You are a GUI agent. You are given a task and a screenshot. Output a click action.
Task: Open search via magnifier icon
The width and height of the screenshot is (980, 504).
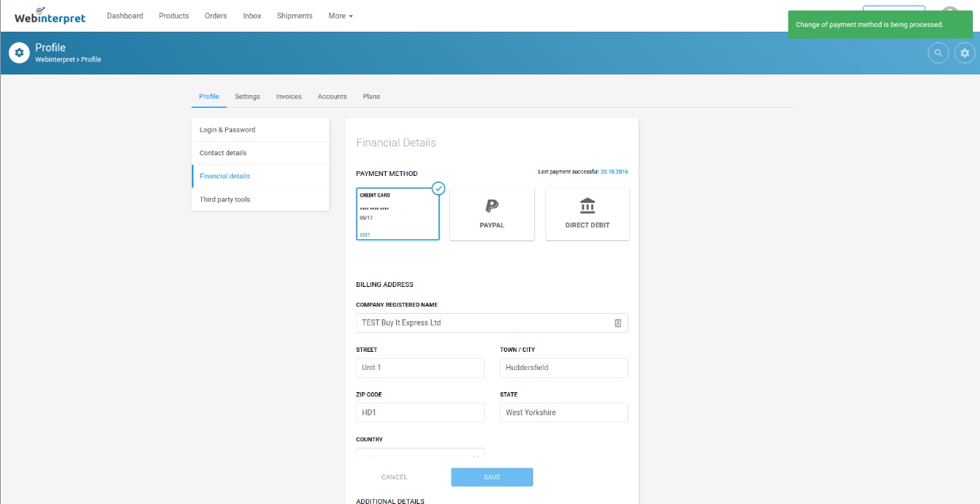coord(938,53)
